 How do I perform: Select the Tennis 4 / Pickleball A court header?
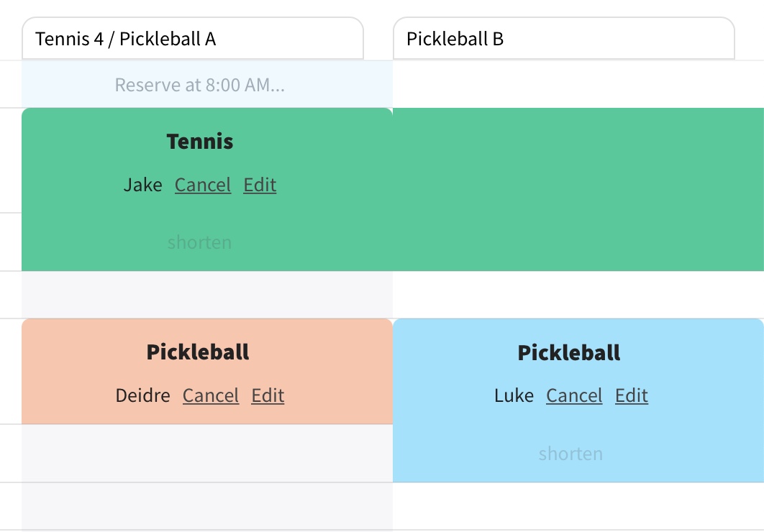click(x=193, y=39)
